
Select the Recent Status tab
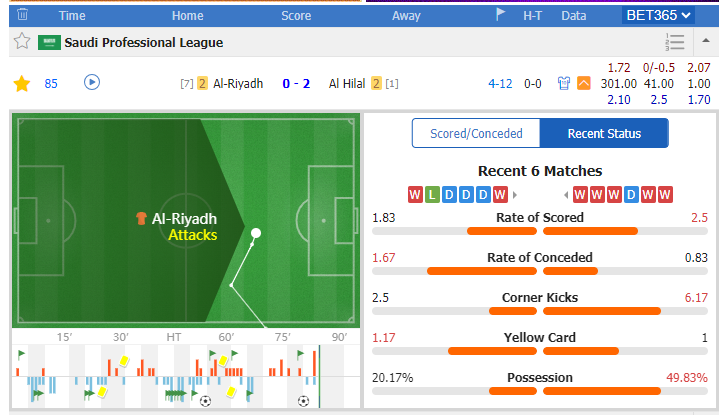[604, 133]
